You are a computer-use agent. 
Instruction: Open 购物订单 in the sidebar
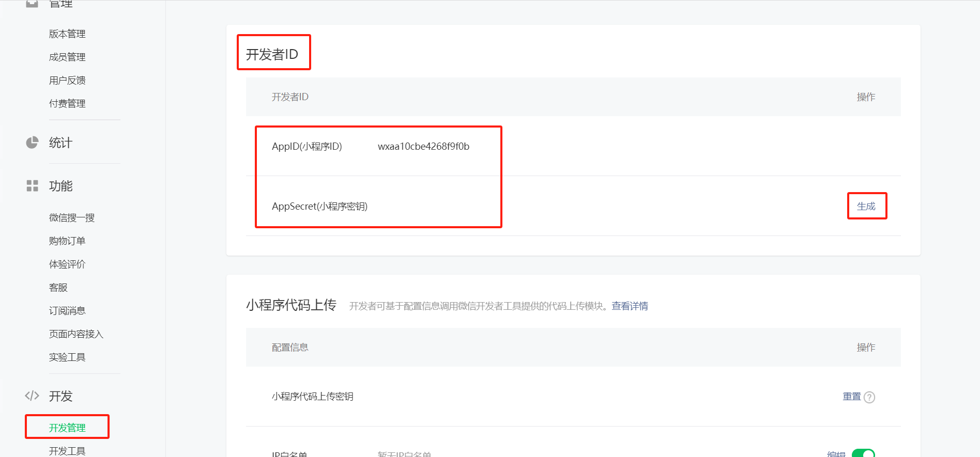[x=67, y=241]
